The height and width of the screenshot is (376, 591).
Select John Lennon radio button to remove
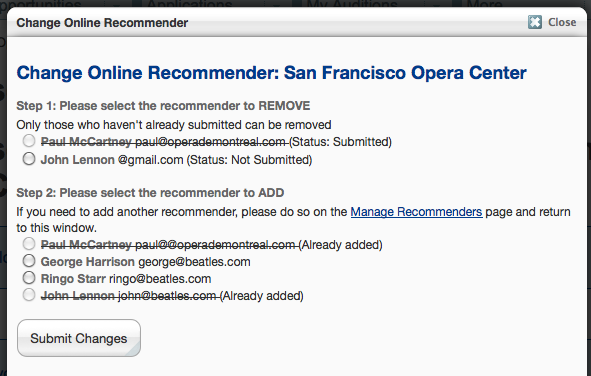[29, 159]
